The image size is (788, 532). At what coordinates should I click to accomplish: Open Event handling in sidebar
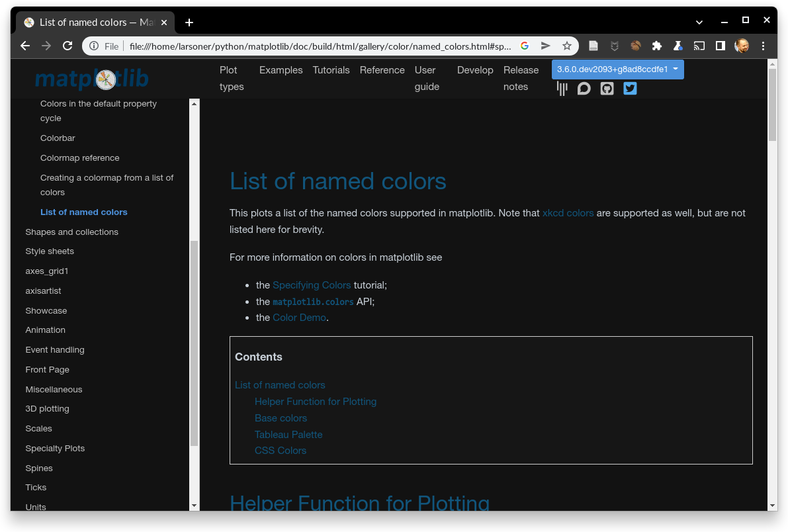[x=55, y=350]
